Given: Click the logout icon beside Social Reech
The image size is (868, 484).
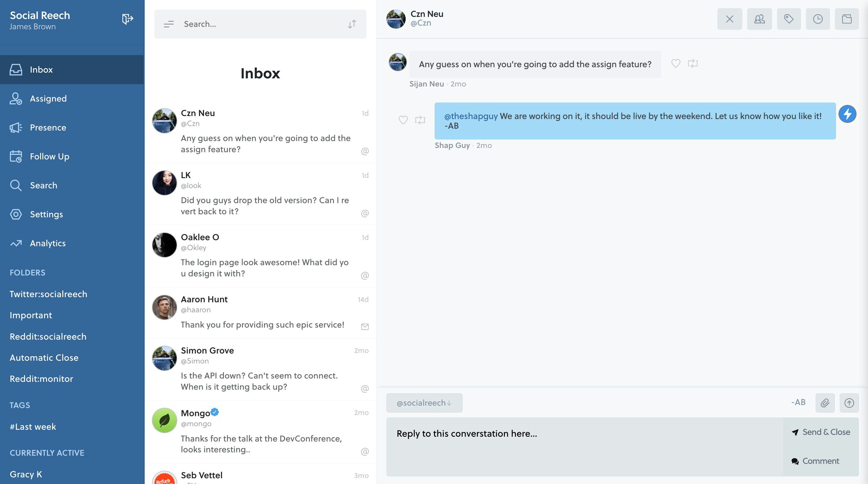Looking at the screenshot, I should click(x=127, y=19).
